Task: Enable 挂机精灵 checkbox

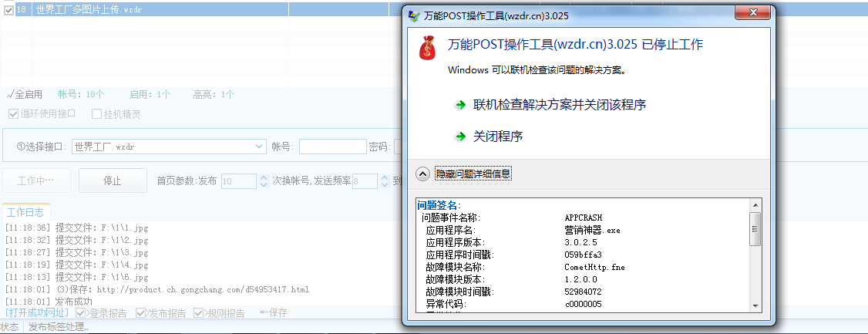Action: pos(97,114)
